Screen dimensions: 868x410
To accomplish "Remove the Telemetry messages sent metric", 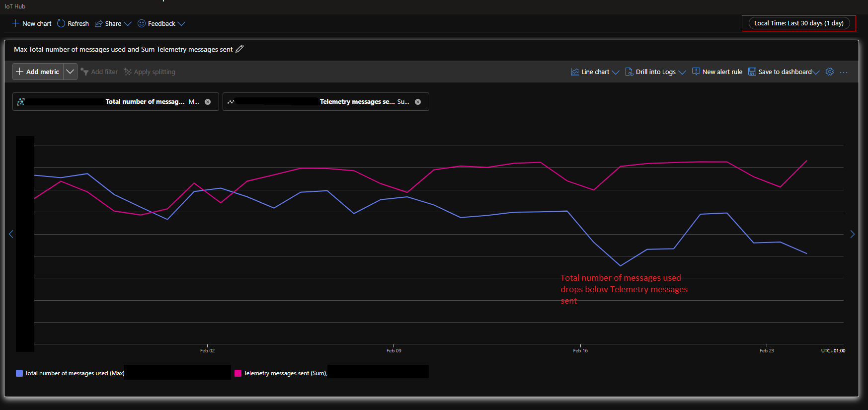I will pyautogui.click(x=418, y=102).
